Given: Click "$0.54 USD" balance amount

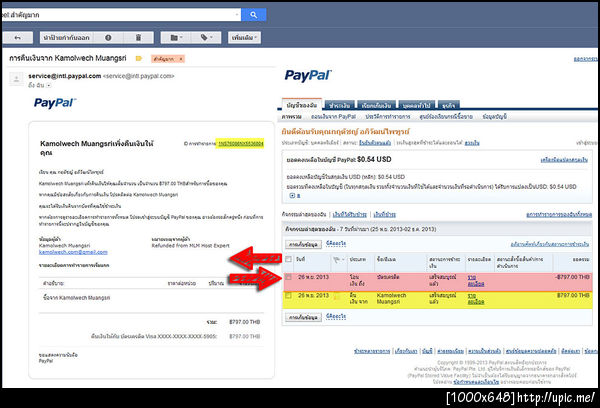Looking at the screenshot, I should click(x=374, y=160).
